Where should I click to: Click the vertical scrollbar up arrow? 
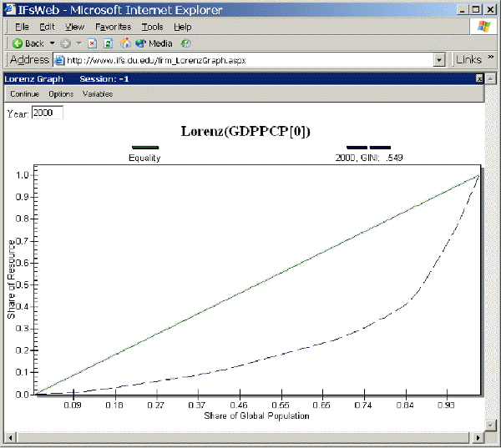tap(490, 78)
